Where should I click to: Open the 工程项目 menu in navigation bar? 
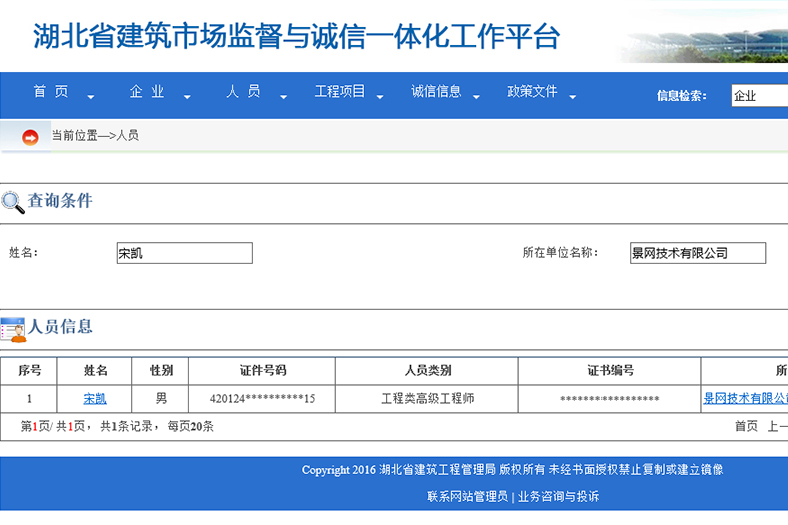[x=340, y=92]
